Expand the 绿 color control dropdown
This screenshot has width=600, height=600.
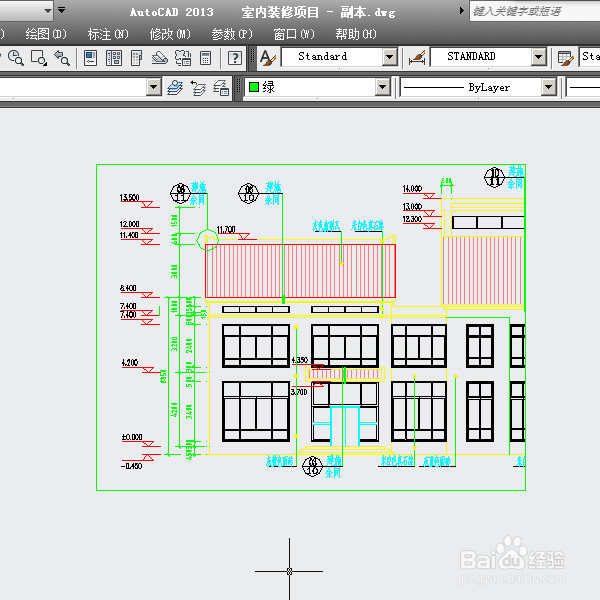[382, 87]
